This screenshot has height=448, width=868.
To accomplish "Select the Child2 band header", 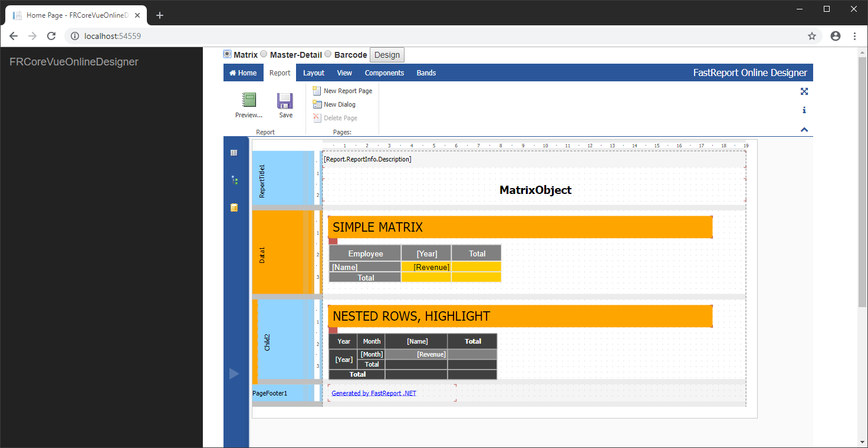I will point(286,340).
